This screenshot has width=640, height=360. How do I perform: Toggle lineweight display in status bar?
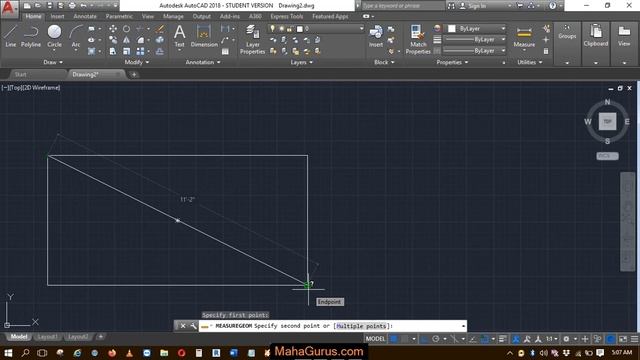pyautogui.click(x=503, y=339)
